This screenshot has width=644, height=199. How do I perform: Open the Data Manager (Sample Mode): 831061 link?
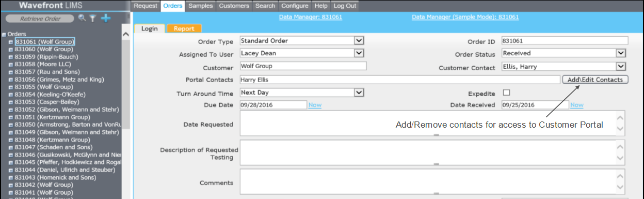(465, 17)
